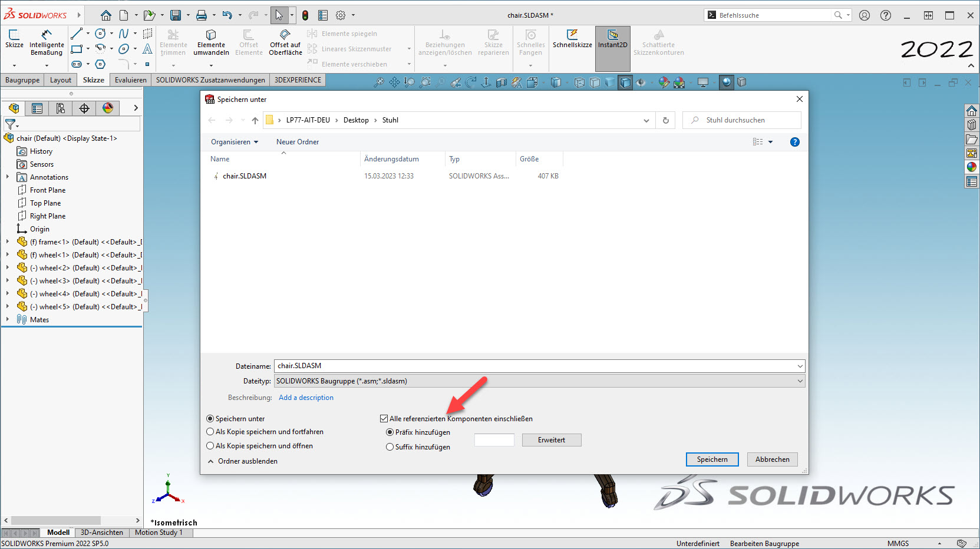Viewport: 980px width, 549px height.
Task: Click the prefix text input box
Action: (494, 440)
